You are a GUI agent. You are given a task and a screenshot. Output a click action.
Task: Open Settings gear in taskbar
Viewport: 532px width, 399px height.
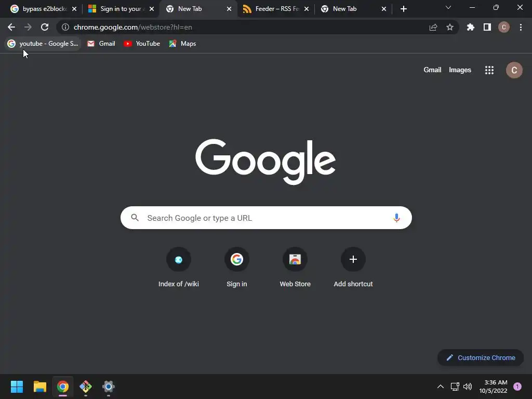click(109, 387)
